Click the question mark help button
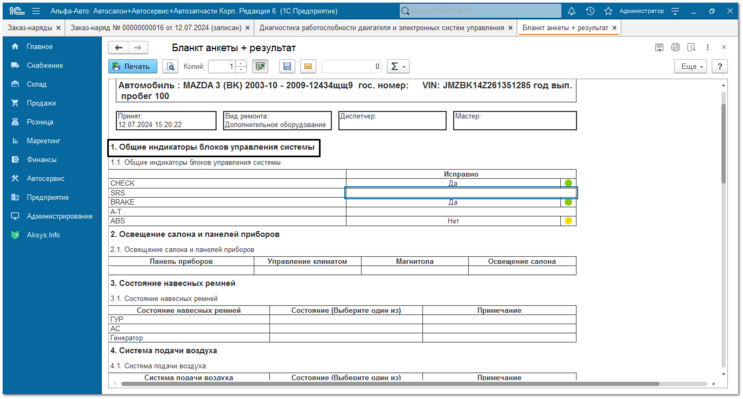The width and height of the screenshot is (743, 399). click(720, 66)
